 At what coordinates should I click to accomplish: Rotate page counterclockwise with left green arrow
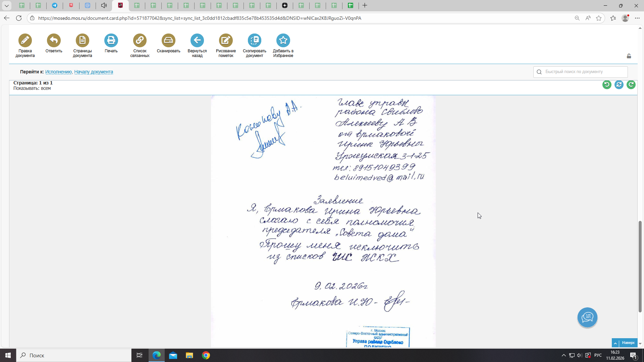coord(607,84)
